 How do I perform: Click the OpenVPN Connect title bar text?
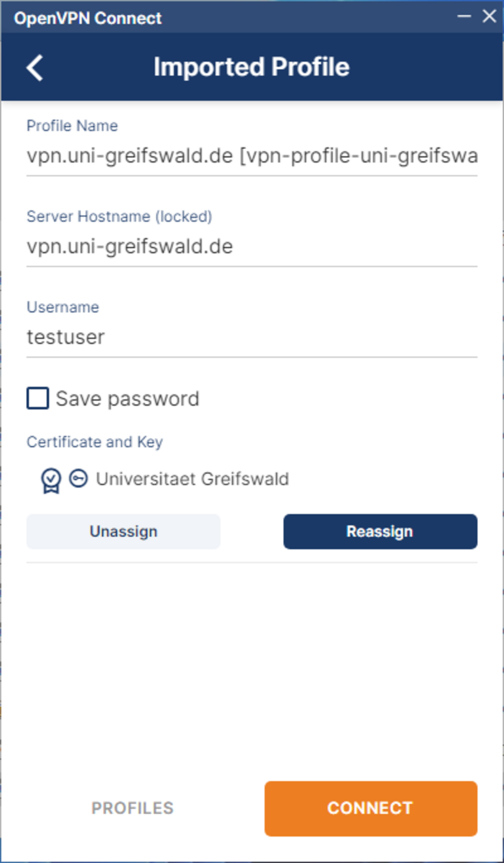pyautogui.click(x=88, y=18)
